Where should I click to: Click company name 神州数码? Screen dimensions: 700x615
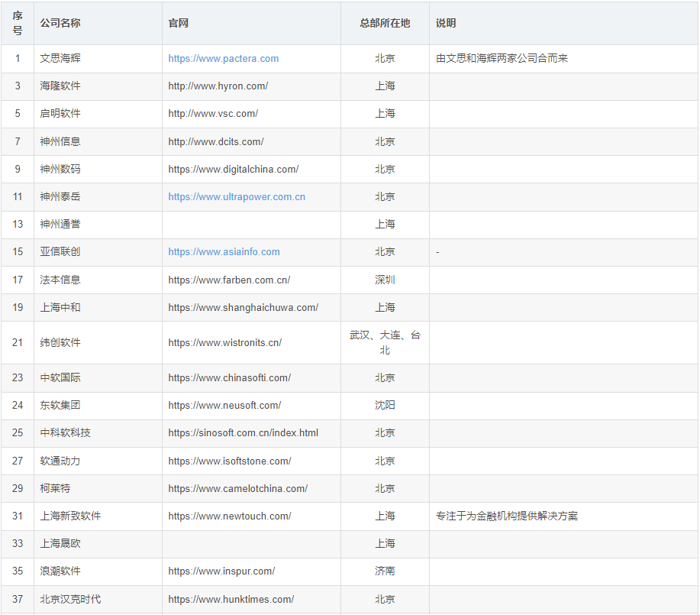coord(60,170)
